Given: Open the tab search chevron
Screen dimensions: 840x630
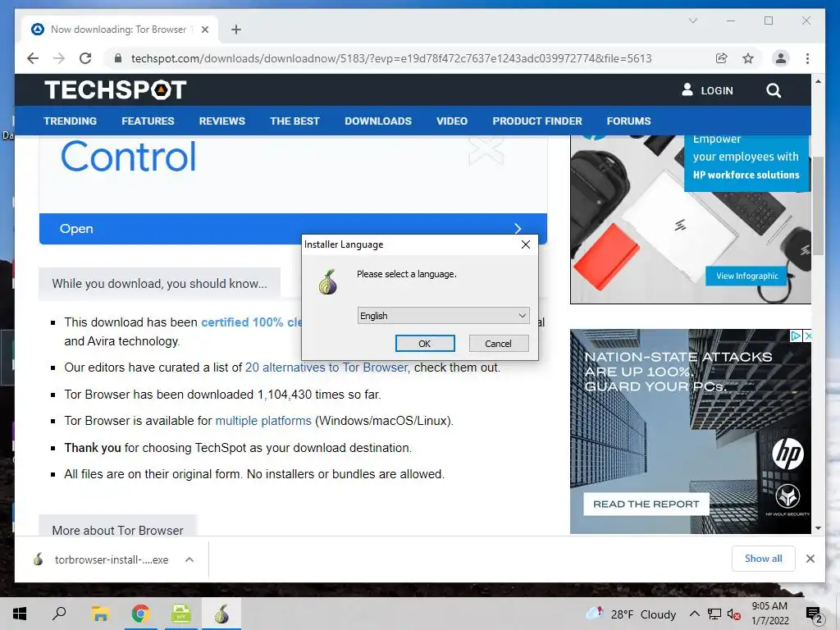Looking at the screenshot, I should click(x=692, y=21).
